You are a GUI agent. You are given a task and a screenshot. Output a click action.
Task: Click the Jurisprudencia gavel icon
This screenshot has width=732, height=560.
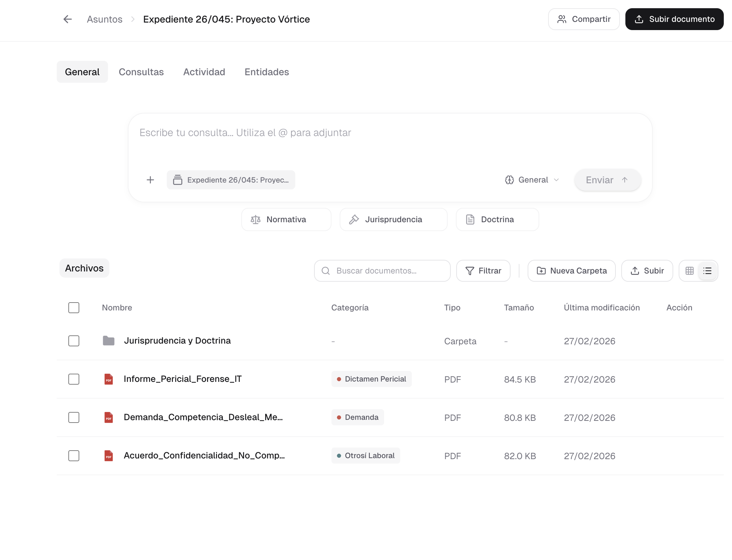354,219
